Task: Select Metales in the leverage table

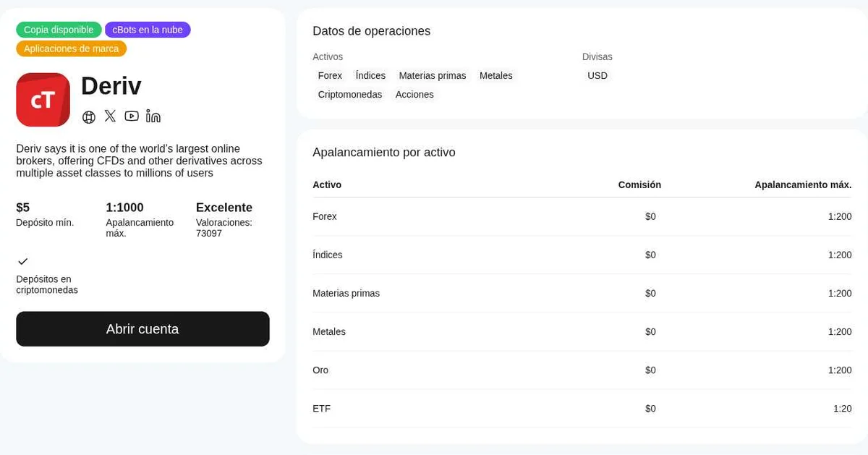Action: click(329, 331)
